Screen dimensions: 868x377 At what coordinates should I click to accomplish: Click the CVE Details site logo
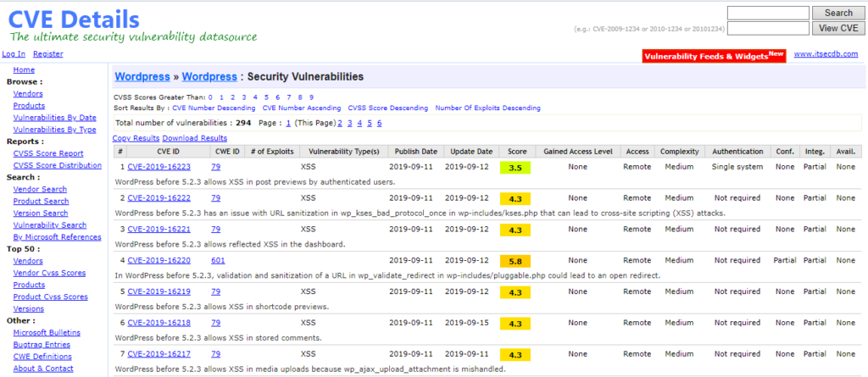[75, 19]
